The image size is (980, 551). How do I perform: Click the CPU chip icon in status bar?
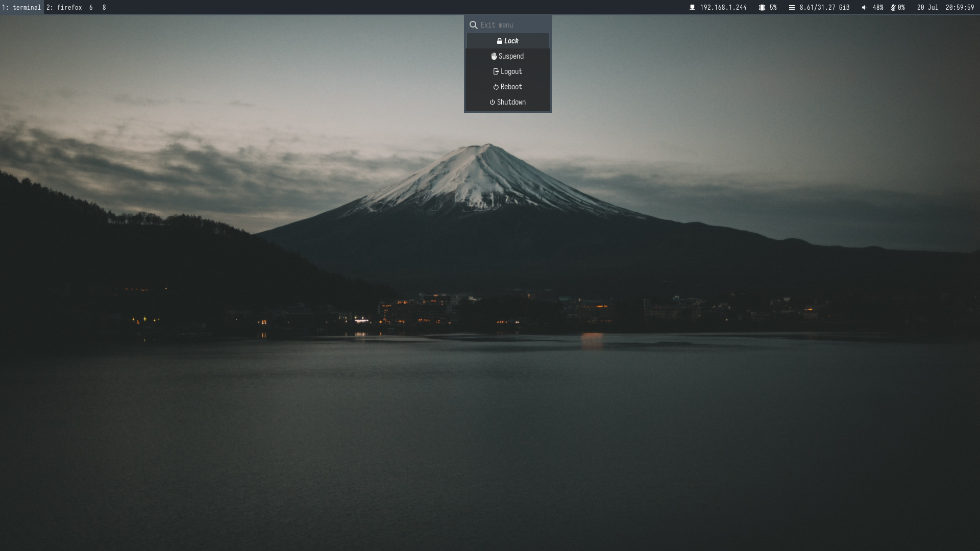[762, 8]
